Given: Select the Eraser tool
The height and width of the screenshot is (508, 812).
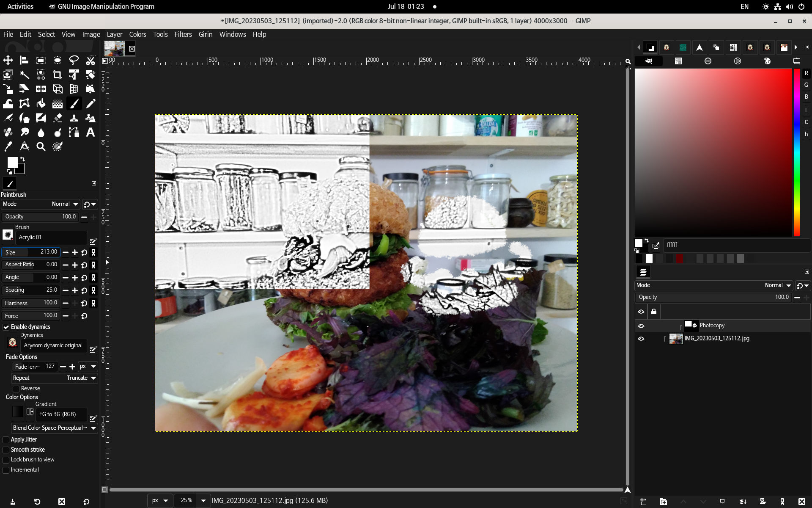Looking at the screenshot, I should tap(57, 118).
